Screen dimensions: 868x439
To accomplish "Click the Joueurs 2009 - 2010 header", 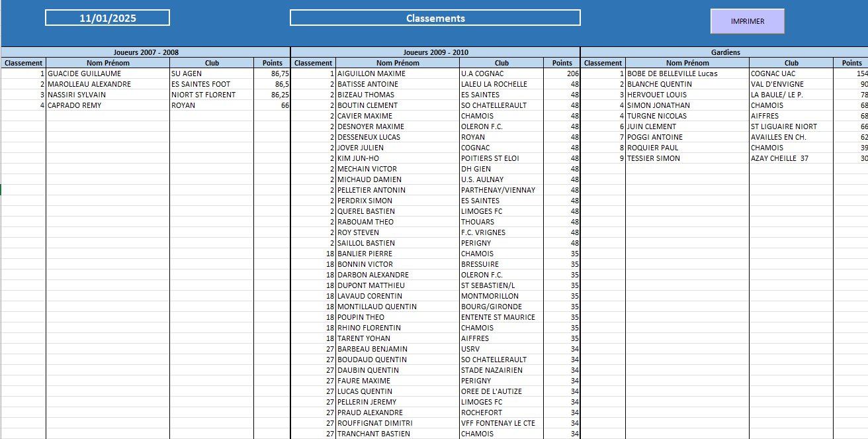I will (x=435, y=52).
